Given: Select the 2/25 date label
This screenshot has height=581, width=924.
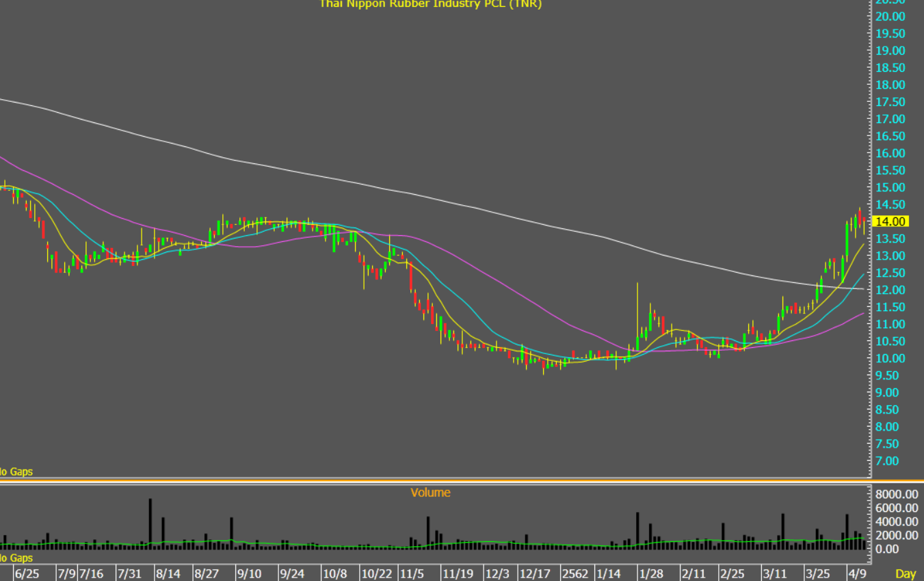Looking at the screenshot, I should tap(732, 573).
